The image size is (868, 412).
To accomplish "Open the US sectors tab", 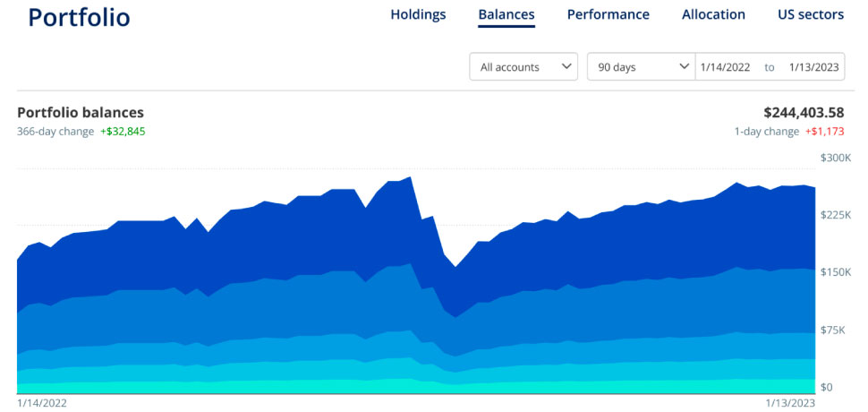I will (811, 14).
